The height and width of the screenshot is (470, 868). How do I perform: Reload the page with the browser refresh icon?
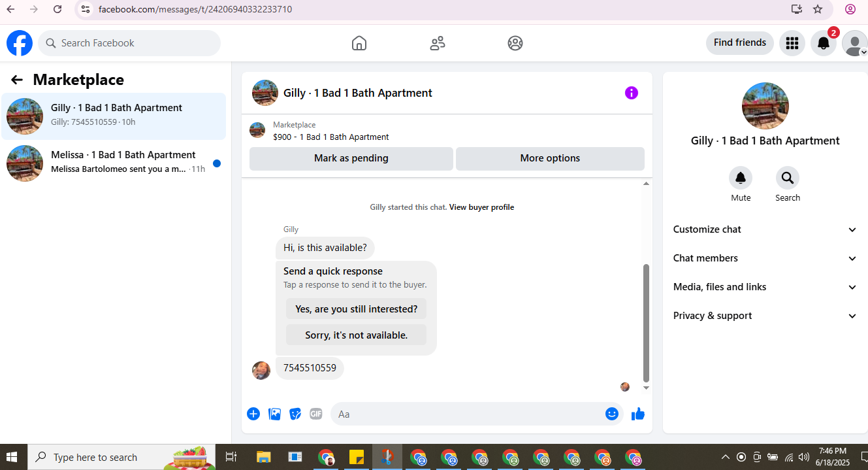(x=57, y=9)
